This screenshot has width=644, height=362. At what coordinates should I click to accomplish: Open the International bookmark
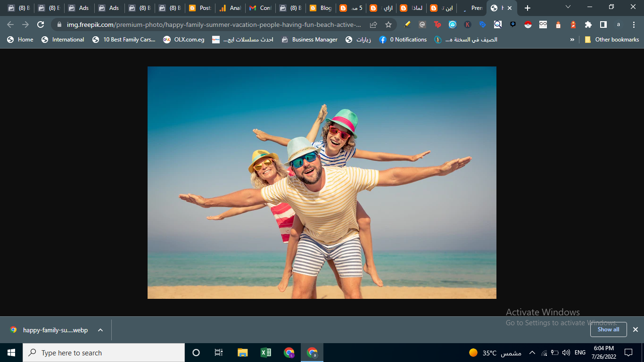63,40
